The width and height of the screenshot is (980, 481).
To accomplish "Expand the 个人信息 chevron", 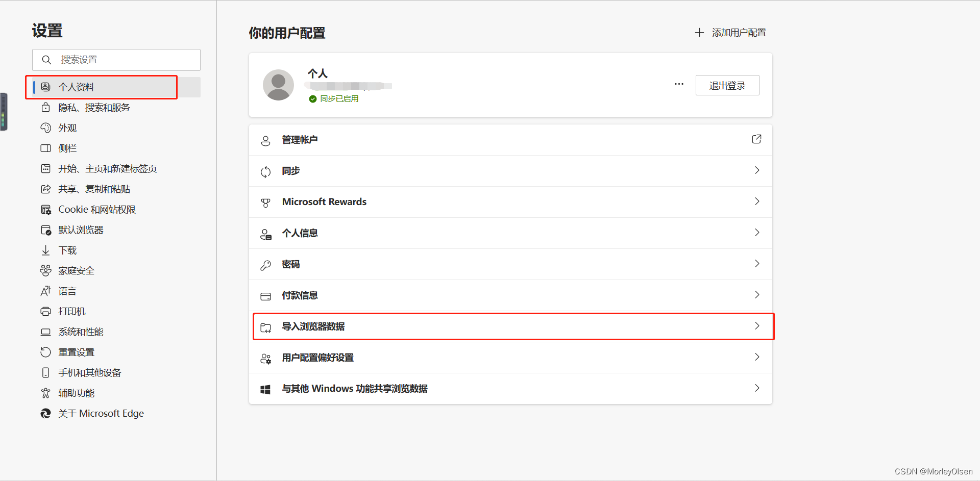I will 757,232.
